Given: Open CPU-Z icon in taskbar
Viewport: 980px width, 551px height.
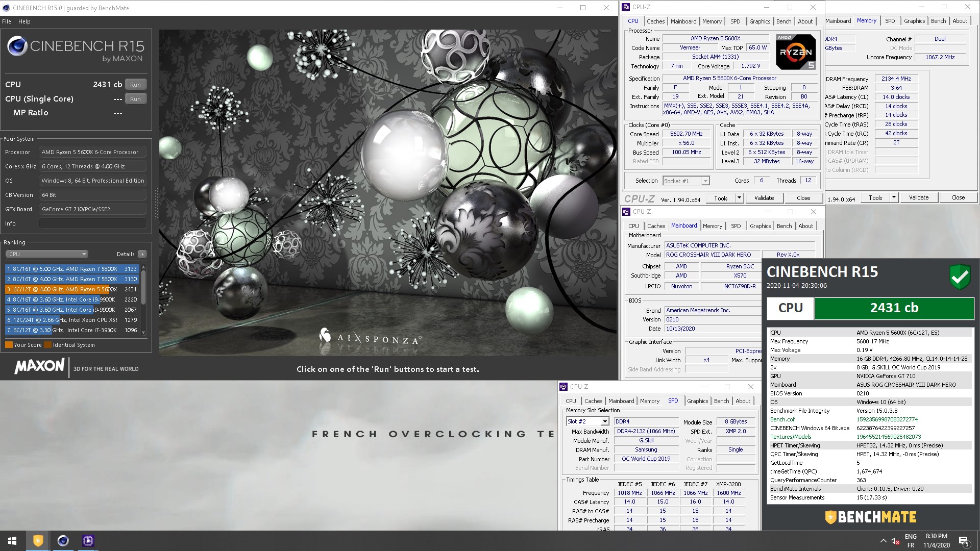Looking at the screenshot, I should tap(88, 541).
